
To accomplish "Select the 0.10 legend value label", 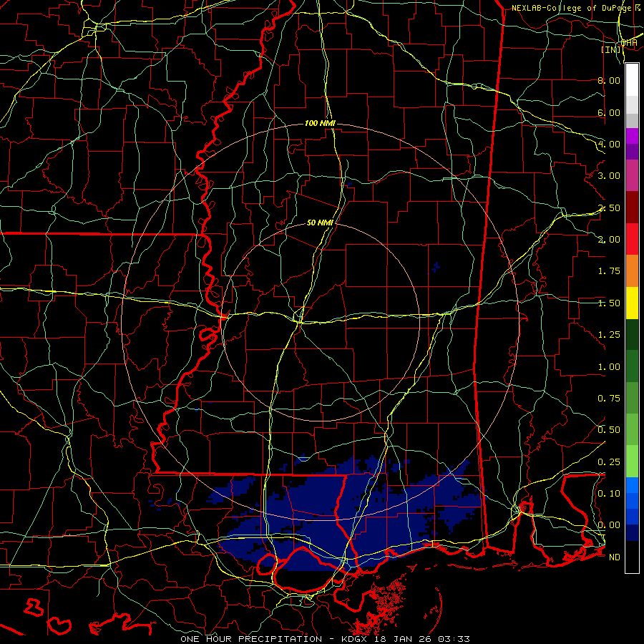I will (x=609, y=494).
